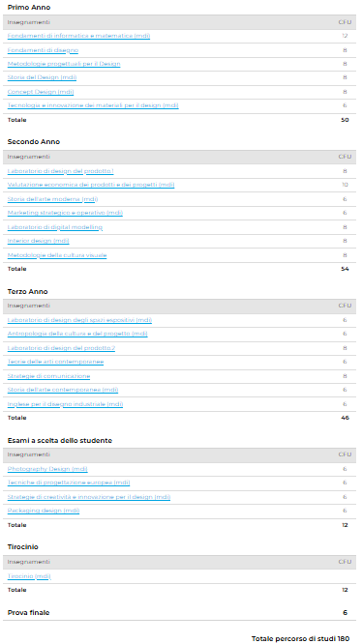Open Packaging design (mdl) course
Image resolution: width=362 pixels, height=644 pixels.
click(x=44, y=511)
